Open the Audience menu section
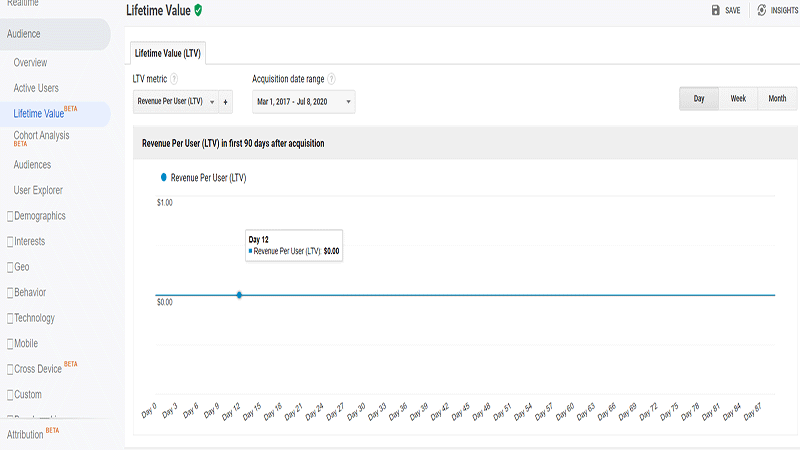 click(55, 34)
